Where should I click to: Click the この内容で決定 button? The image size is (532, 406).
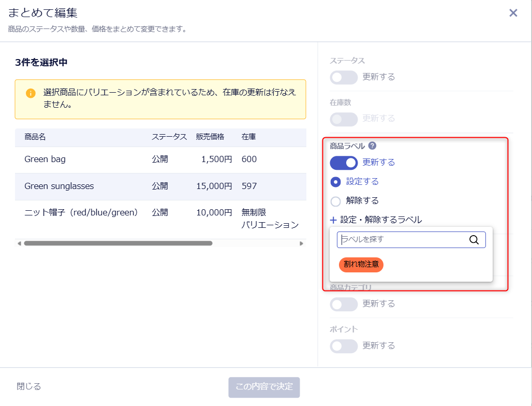point(264,387)
